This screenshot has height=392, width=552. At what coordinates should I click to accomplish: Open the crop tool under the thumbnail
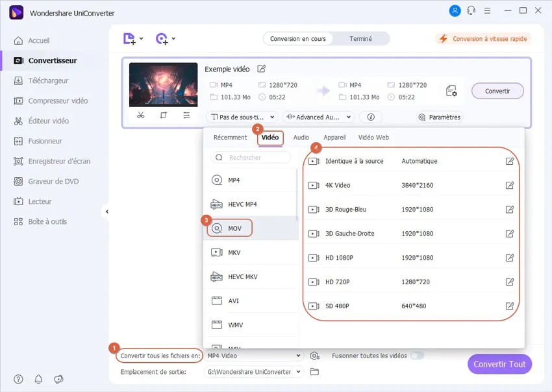point(164,115)
